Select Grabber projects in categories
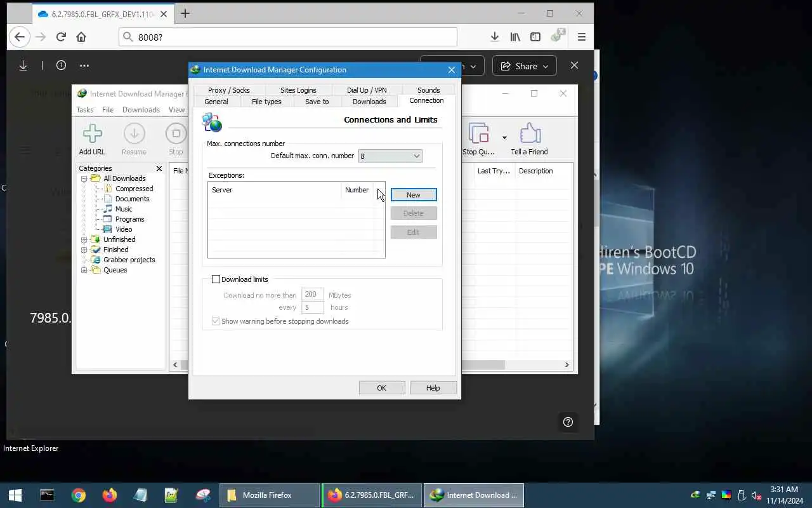The height and width of the screenshot is (508, 812). click(129, 260)
